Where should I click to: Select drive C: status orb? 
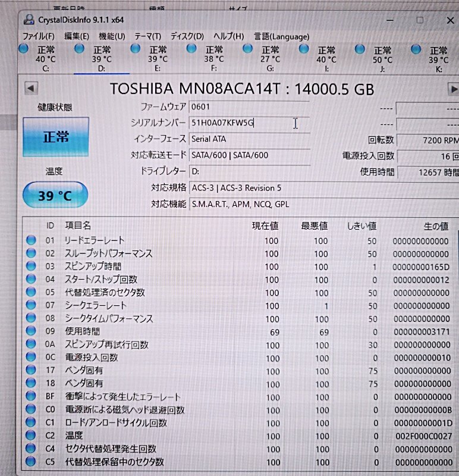coord(24,49)
